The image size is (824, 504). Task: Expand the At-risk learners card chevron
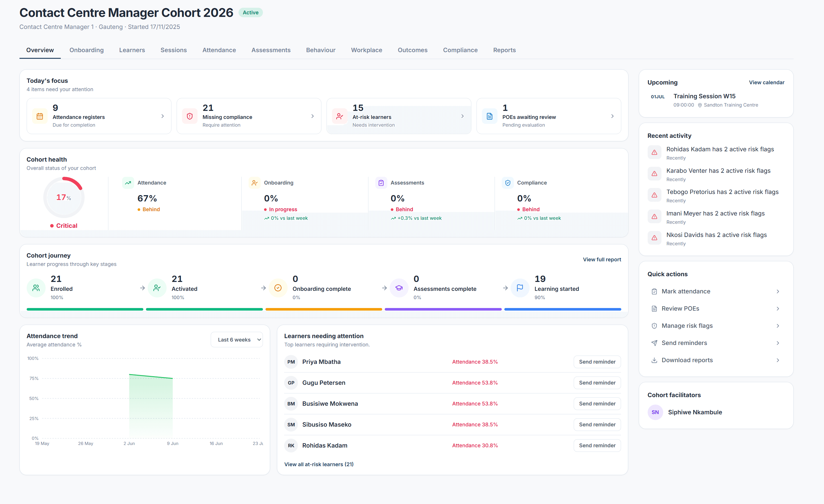[x=462, y=116]
